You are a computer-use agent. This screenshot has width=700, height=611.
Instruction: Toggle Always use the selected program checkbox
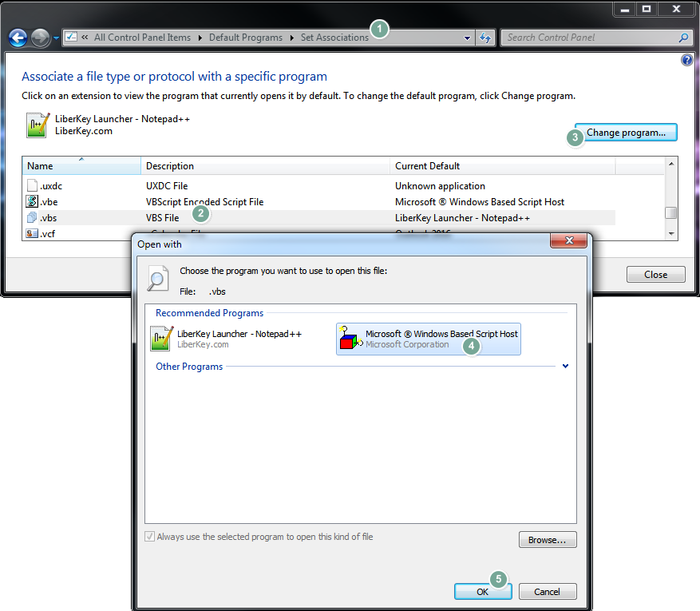click(149, 537)
